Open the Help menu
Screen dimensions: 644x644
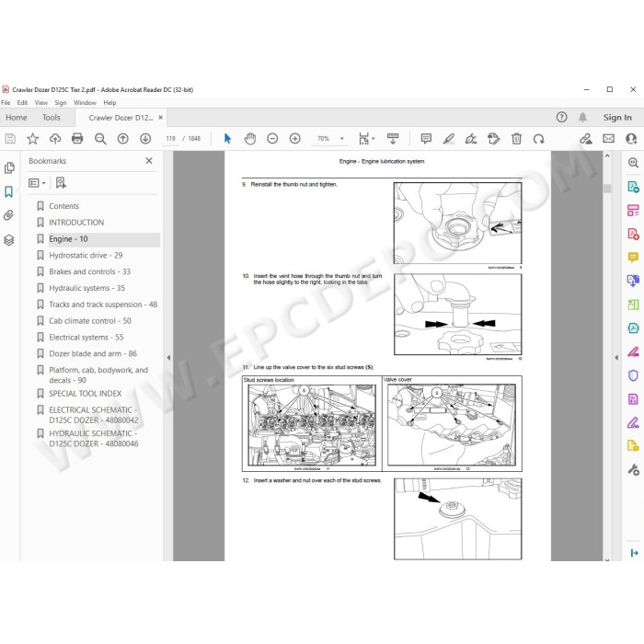tap(109, 103)
